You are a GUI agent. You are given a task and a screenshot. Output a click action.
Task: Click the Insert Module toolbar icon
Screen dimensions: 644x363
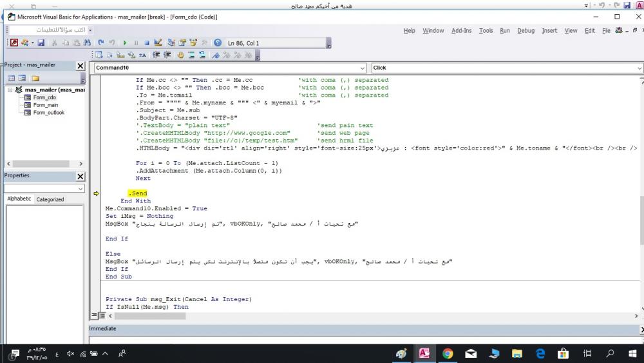click(24, 43)
